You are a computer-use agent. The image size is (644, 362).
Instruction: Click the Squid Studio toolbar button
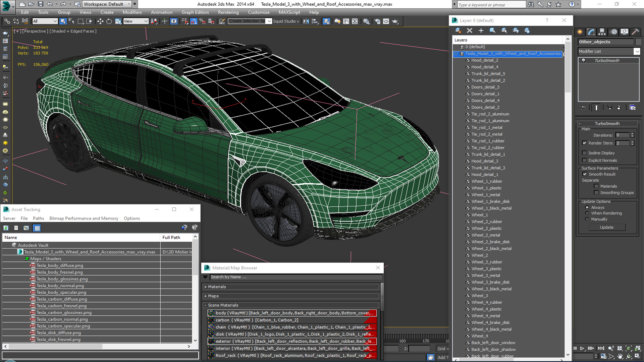coord(286,21)
